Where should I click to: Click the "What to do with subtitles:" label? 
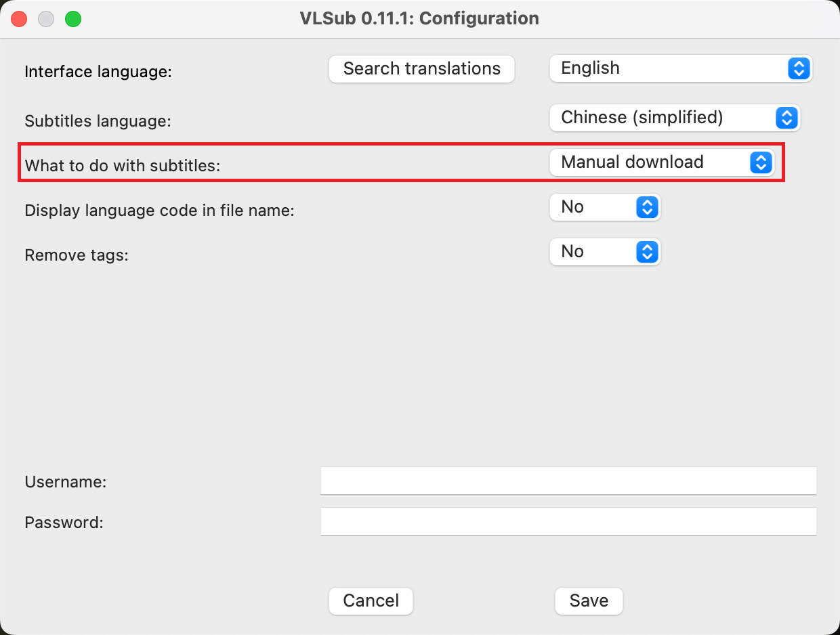(123, 166)
